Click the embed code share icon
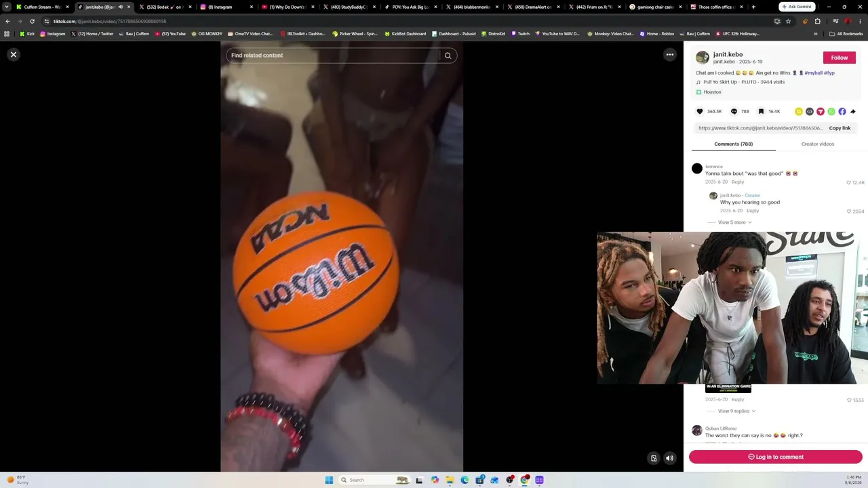 [810, 112]
